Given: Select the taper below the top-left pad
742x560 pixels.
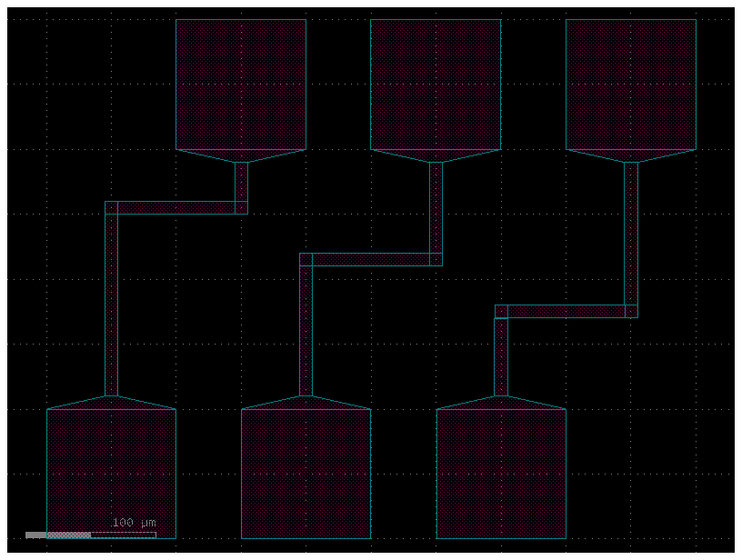Looking at the screenshot, I should click(x=241, y=155).
